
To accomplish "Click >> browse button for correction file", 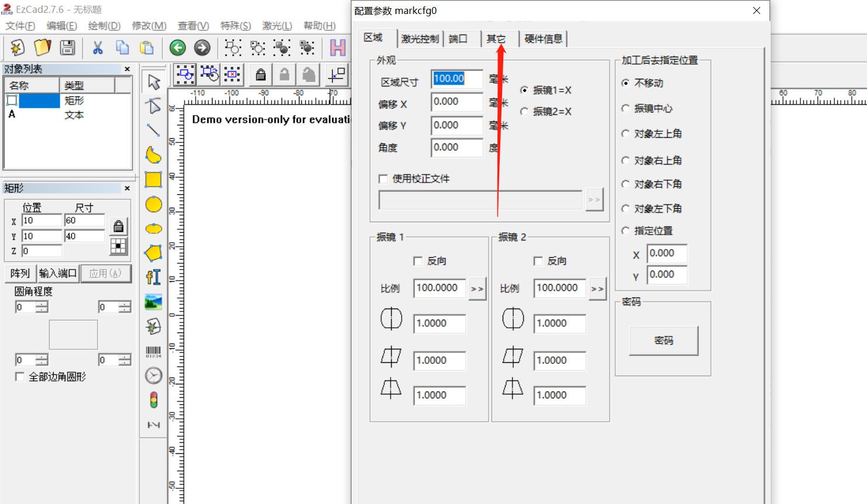I will 594,199.
